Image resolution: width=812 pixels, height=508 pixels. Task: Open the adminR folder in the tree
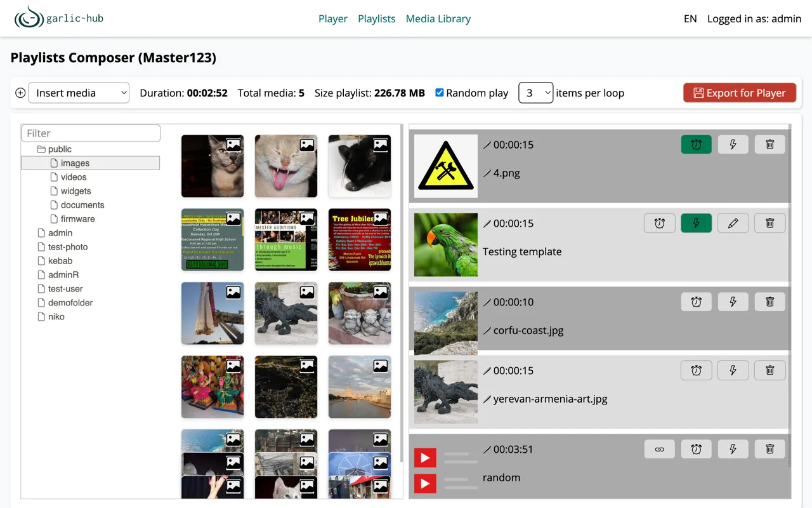(63, 275)
